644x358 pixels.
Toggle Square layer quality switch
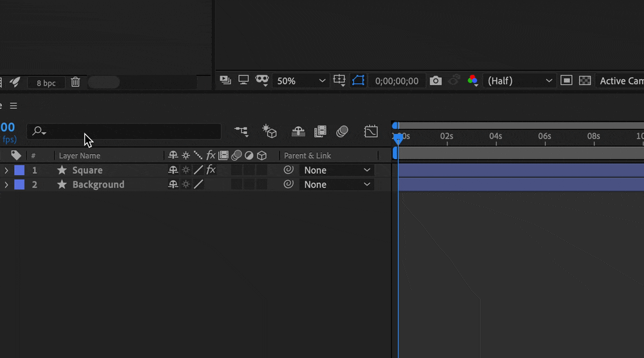(198, 170)
